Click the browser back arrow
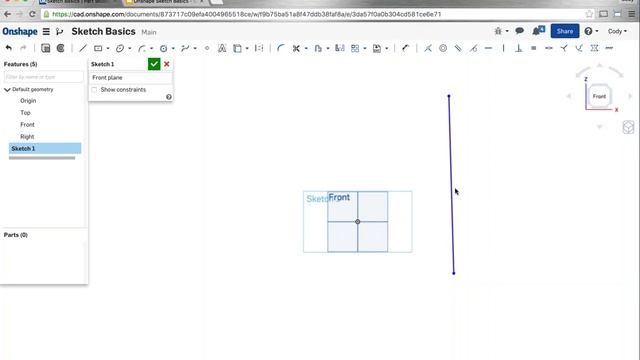Screen dimensions: 640x360 (x=7, y=14)
